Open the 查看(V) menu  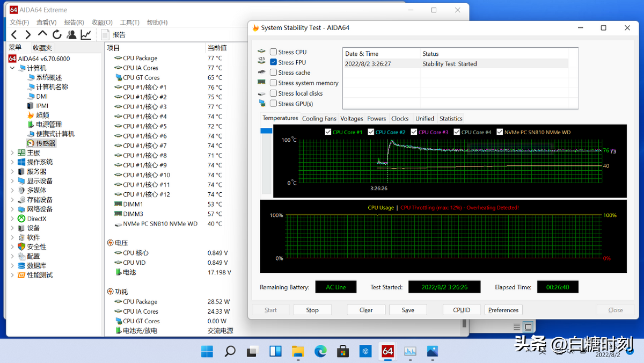click(46, 23)
